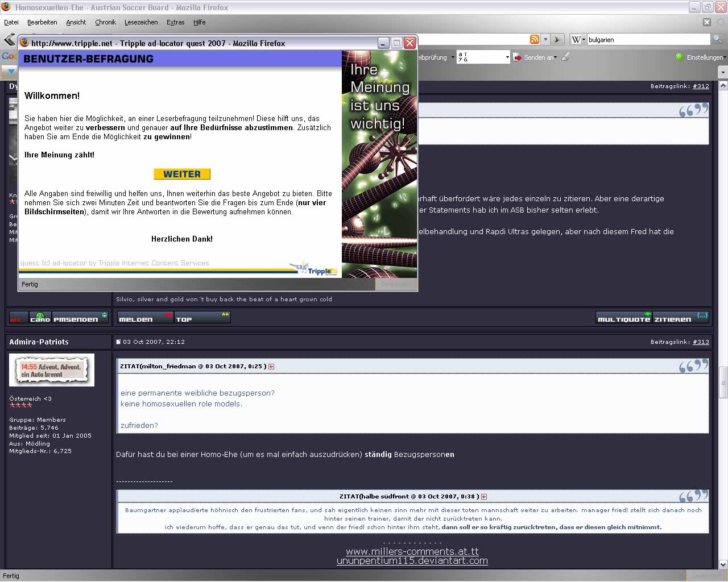Click the snapback arrow after halbe südfront quote
The height and width of the screenshot is (582, 728).
tap(484, 497)
